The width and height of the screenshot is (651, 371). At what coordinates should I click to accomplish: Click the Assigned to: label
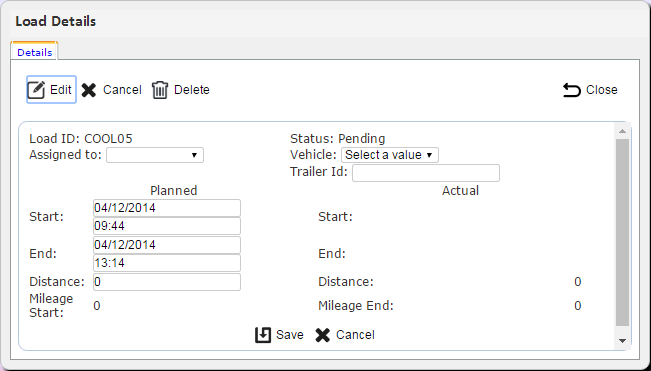pos(65,155)
